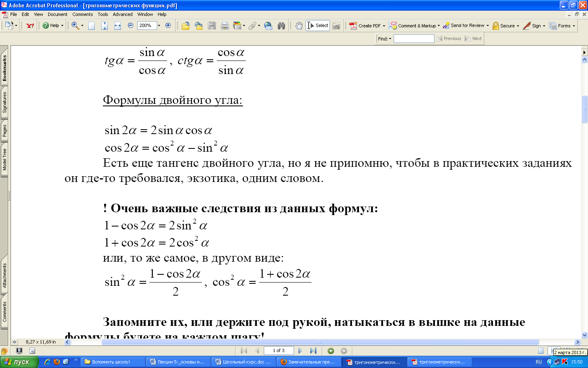The width and height of the screenshot is (588, 368).
Task: Print the document with printer icon
Action: tap(225, 26)
